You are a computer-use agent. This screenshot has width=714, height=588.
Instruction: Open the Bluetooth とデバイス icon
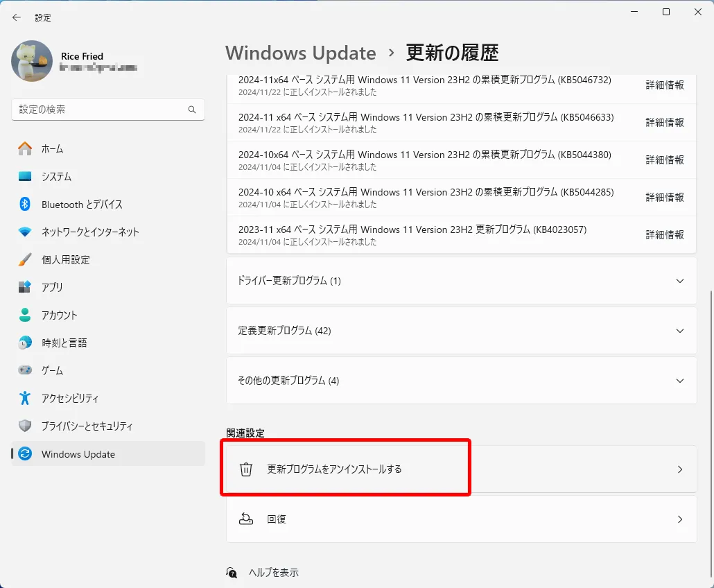click(25, 204)
